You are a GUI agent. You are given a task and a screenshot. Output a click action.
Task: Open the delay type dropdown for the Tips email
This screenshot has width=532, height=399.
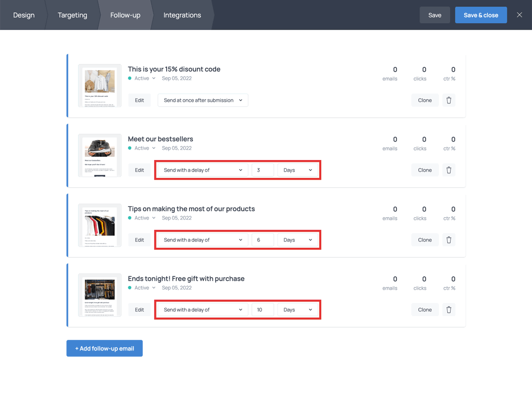click(x=202, y=239)
